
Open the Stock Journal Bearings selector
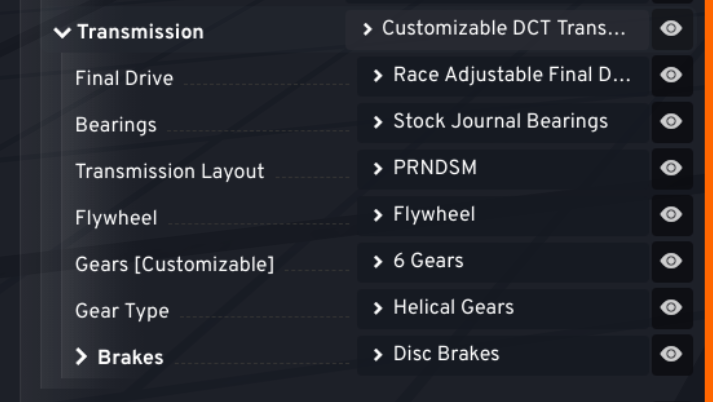tap(503, 122)
